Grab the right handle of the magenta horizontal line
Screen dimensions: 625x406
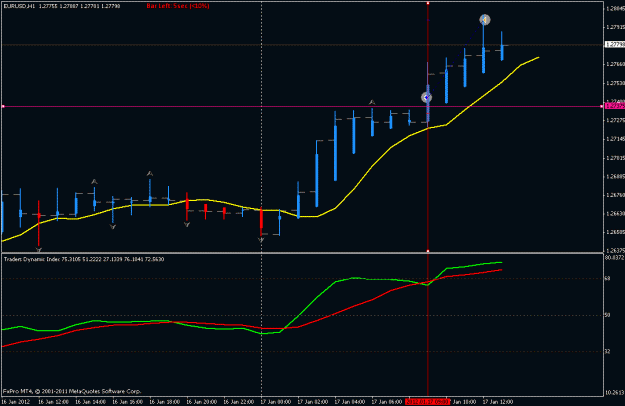coord(601,106)
